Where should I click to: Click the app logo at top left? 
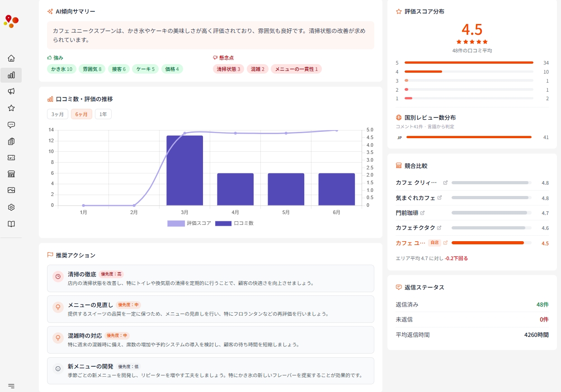(11, 21)
